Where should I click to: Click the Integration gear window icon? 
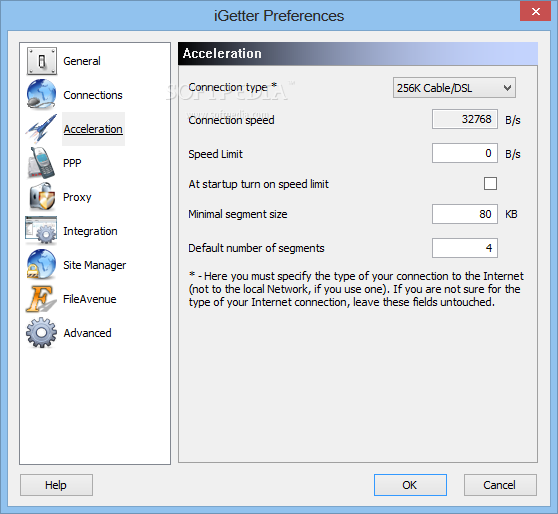[x=41, y=230]
